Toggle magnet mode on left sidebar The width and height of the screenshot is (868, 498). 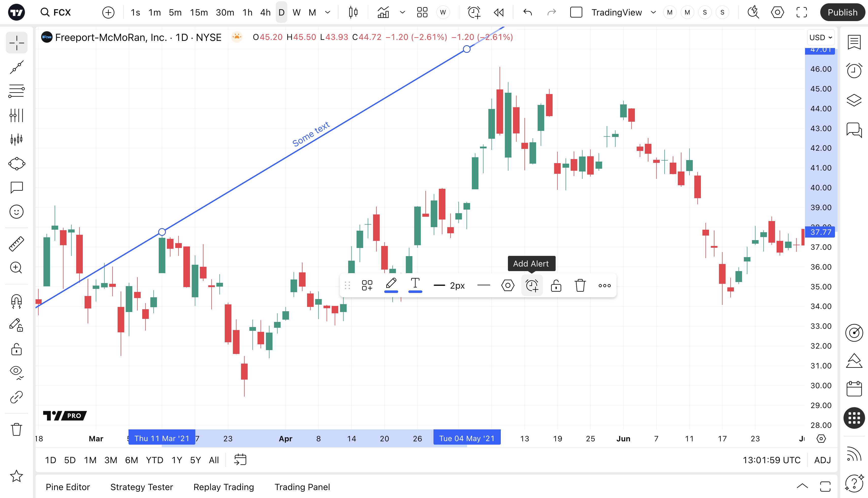[x=17, y=302]
